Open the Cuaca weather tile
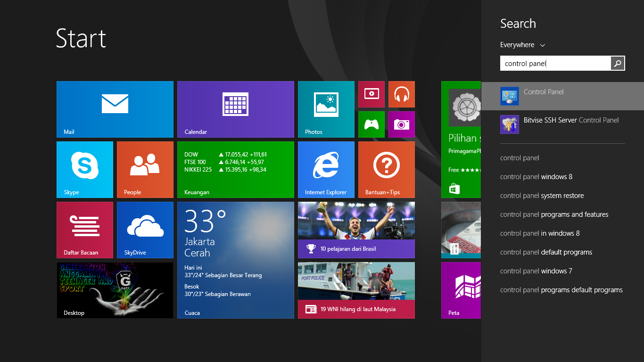 click(236, 260)
